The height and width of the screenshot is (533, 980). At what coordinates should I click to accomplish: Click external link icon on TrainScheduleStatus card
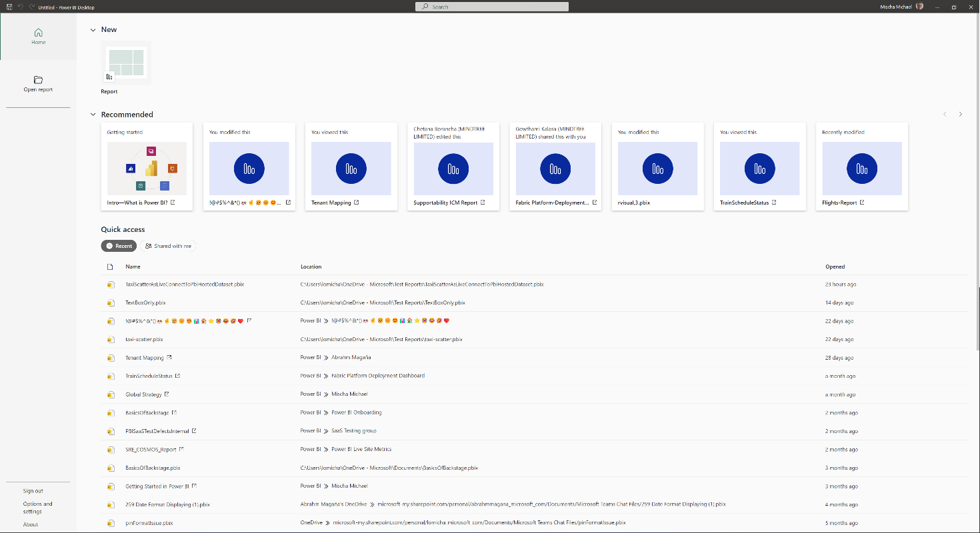point(774,203)
